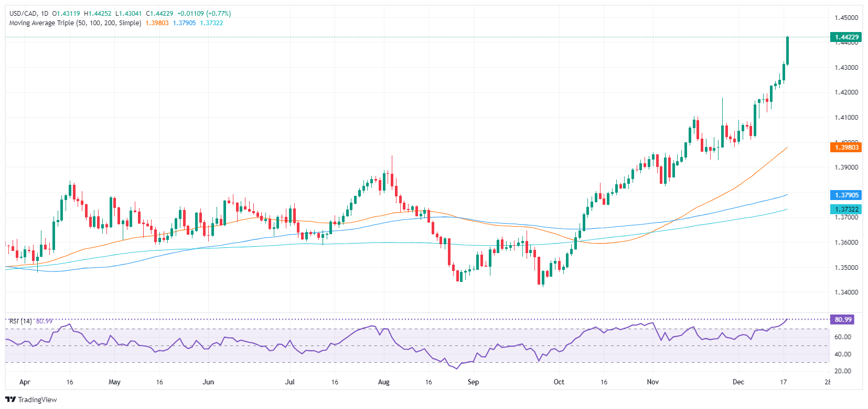Click the blue 1.37905 axis price tag

click(846, 195)
